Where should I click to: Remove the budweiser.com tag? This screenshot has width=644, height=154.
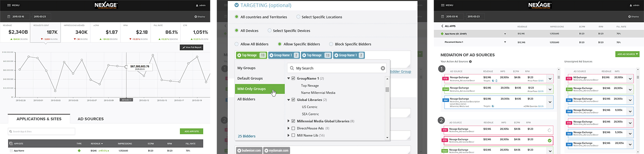(239, 151)
